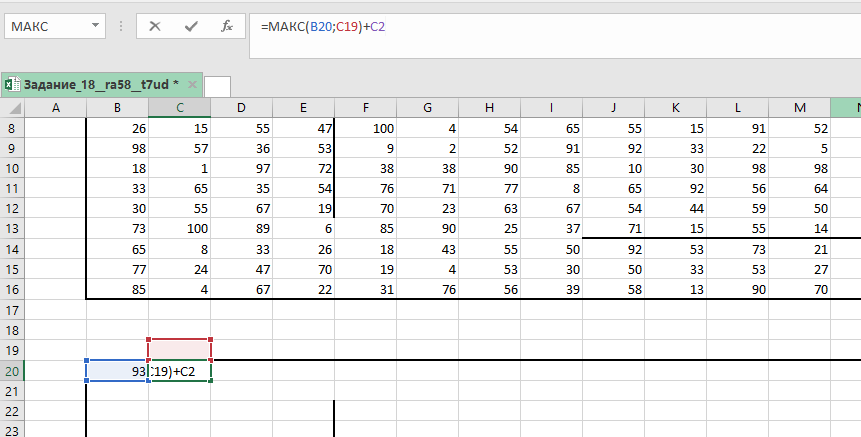861x437 pixels.
Task: Click the Cancel (X) formula entry icon
Action: (155, 27)
